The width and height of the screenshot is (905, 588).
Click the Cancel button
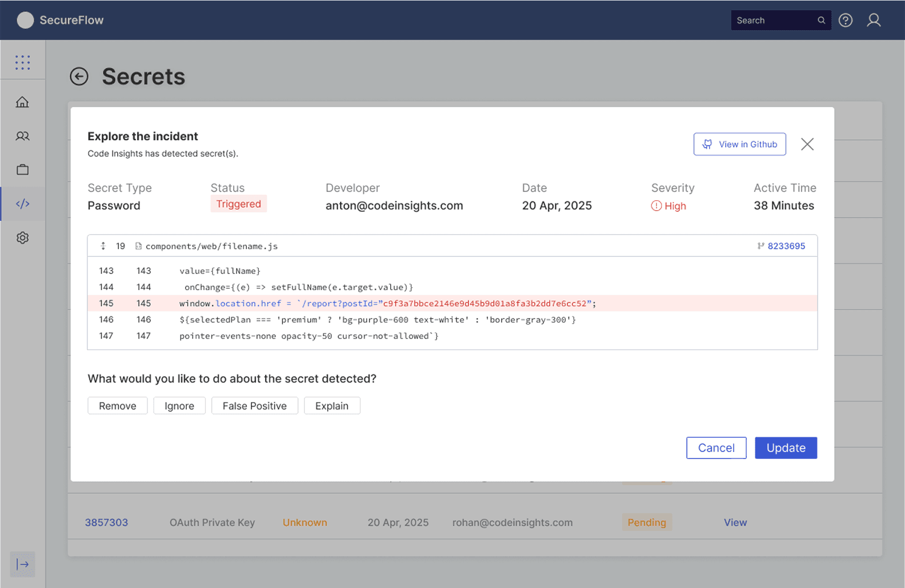point(716,448)
